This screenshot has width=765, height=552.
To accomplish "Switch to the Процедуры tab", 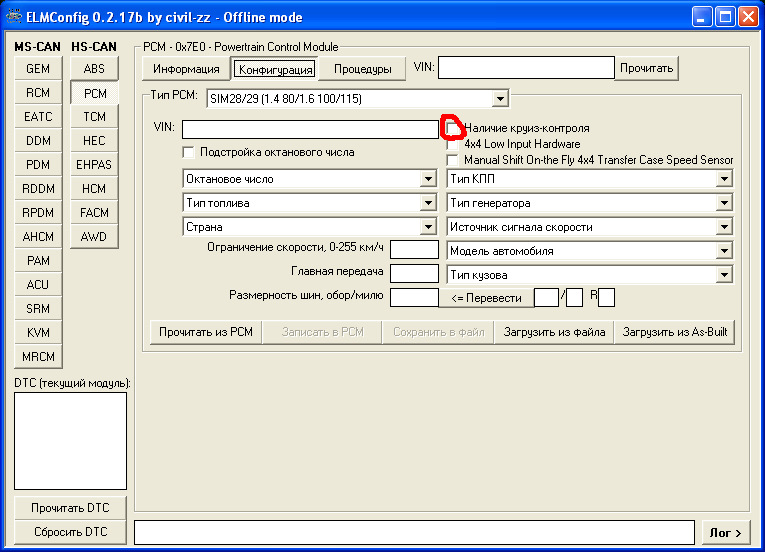I will pyautogui.click(x=362, y=69).
